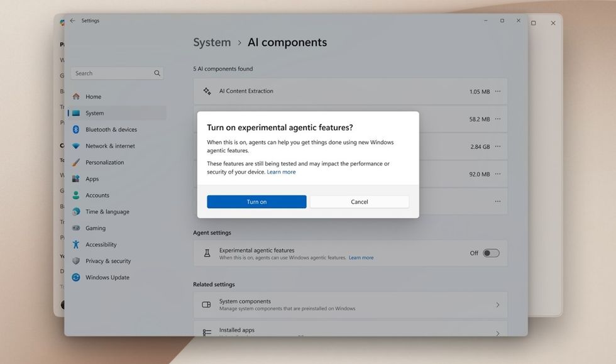Screen dimensions: 616x364
Task: Click the Privacy & security shield icon
Action: [x=76, y=261]
